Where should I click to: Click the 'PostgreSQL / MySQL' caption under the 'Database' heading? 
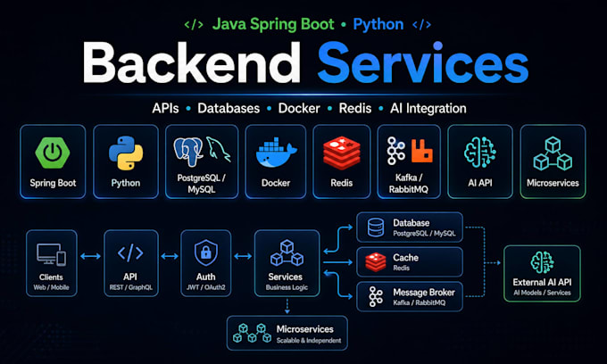tap(424, 233)
